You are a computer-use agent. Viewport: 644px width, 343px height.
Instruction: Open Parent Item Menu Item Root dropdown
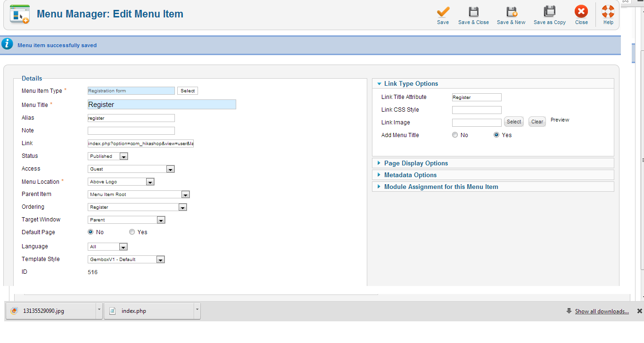click(139, 194)
